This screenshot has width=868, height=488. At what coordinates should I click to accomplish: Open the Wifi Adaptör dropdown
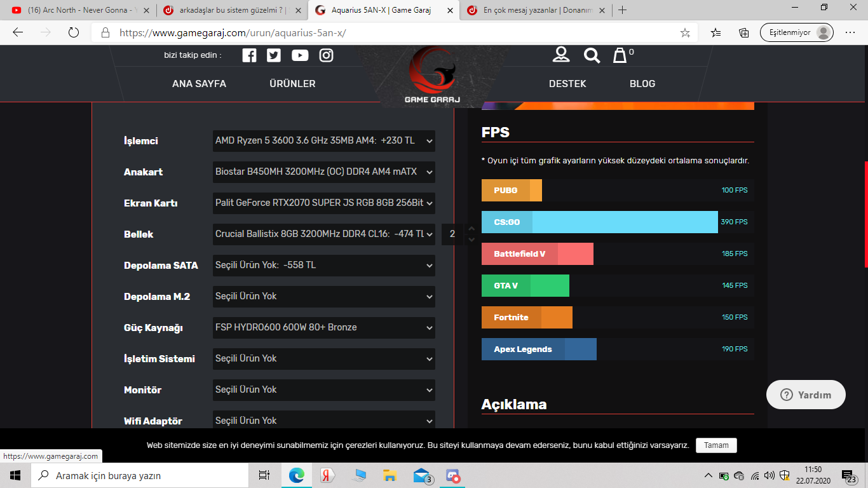pyautogui.click(x=324, y=419)
